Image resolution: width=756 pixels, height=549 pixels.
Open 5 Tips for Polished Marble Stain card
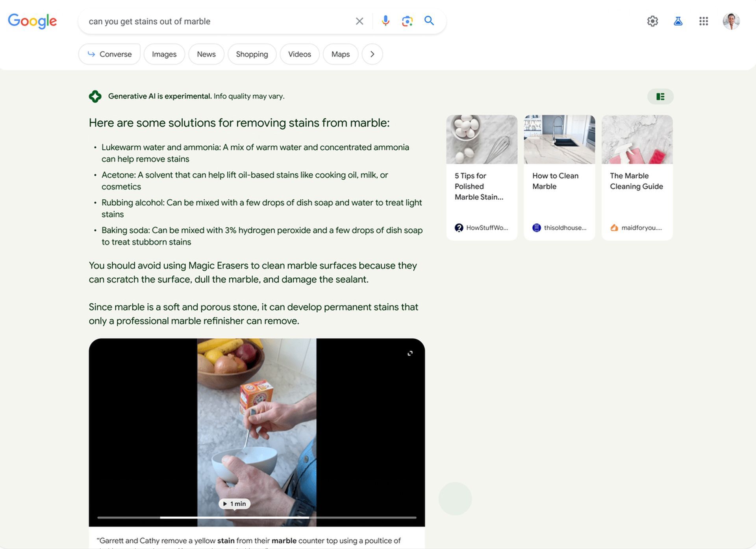482,178
